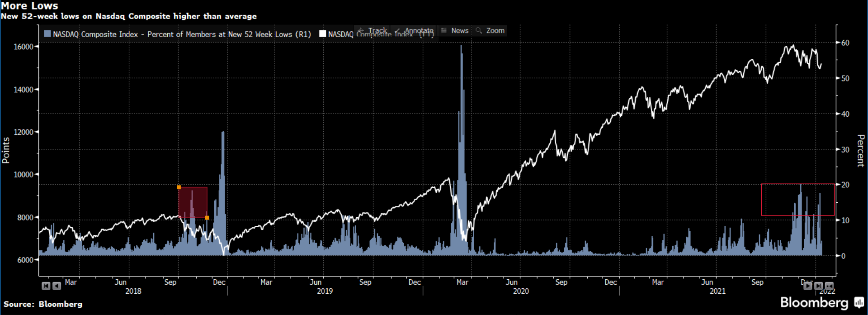
Task: Click the "Source: Bloomberg" footer text
Action: (43, 304)
